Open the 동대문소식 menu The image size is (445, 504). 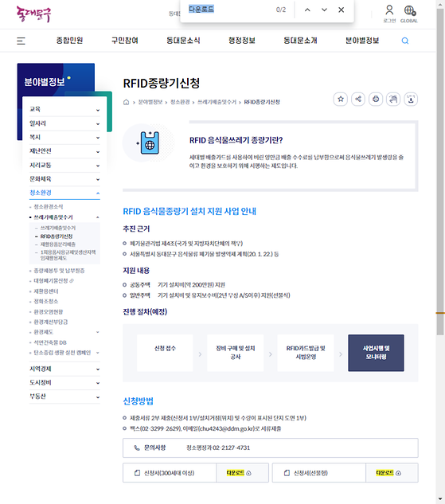(183, 41)
